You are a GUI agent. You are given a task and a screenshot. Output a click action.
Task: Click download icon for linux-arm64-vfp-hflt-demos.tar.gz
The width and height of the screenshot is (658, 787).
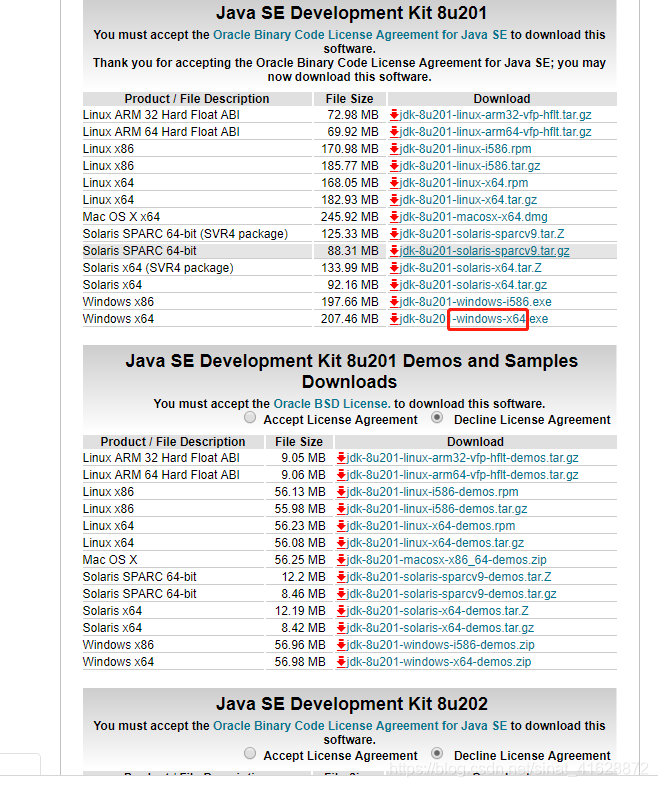click(x=341, y=475)
